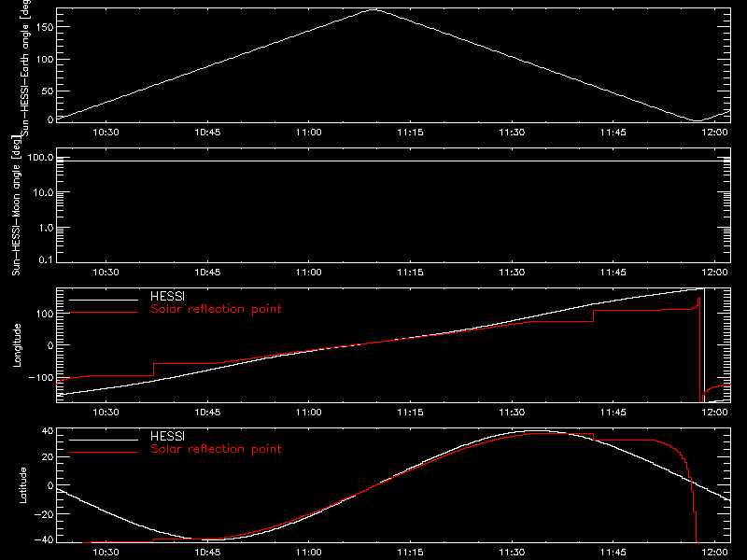Click the -40 value on Latitude axis

[44, 540]
